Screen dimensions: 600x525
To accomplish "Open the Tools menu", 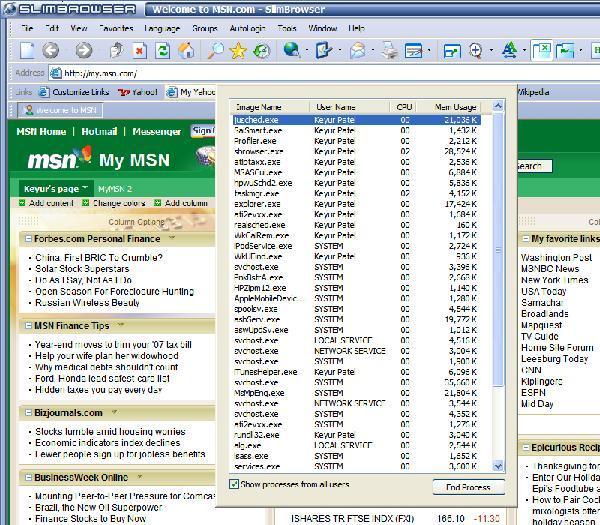I will [x=287, y=29].
